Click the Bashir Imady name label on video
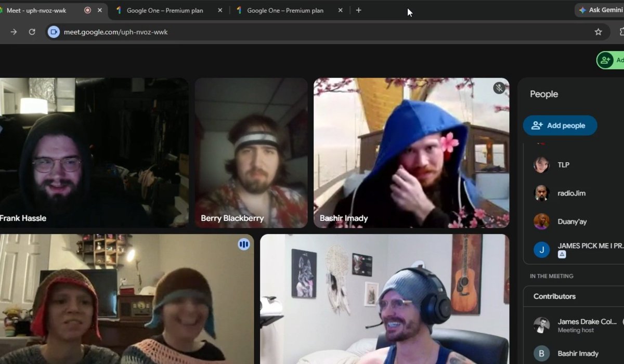624x364 pixels. click(x=344, y=218)
